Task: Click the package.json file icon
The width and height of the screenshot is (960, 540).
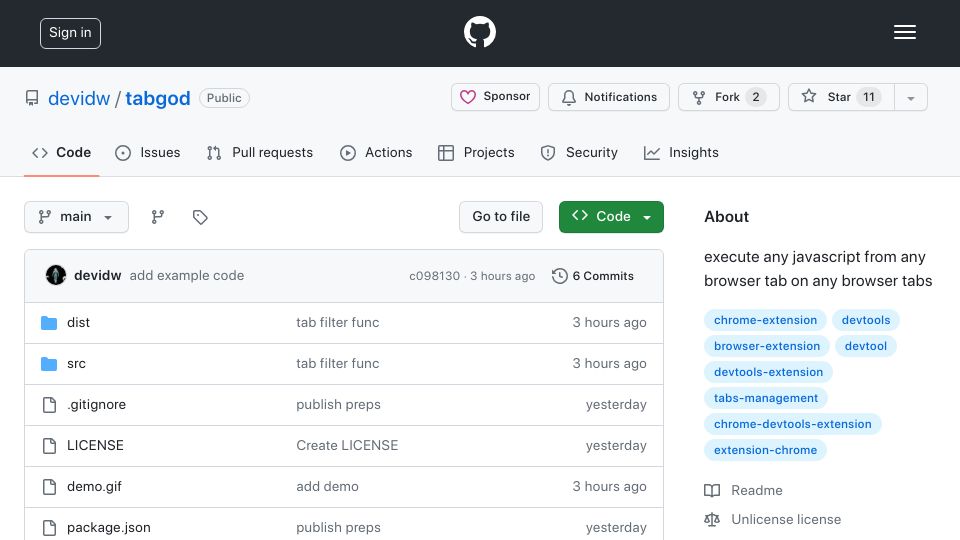Action: 49,528
